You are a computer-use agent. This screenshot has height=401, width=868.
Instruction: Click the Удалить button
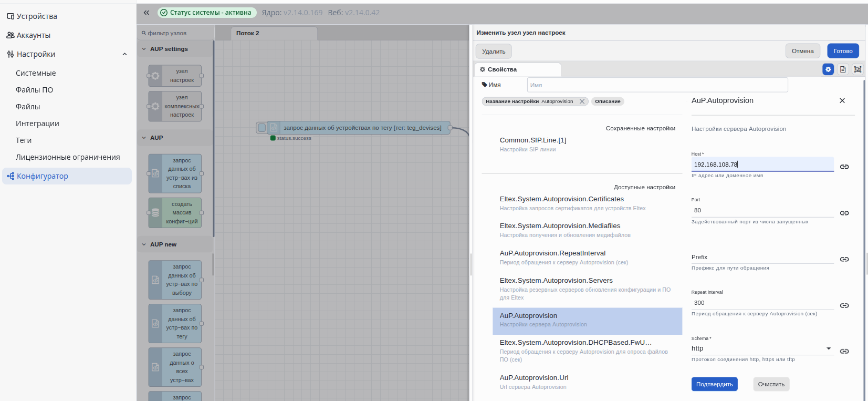(494, 51)
